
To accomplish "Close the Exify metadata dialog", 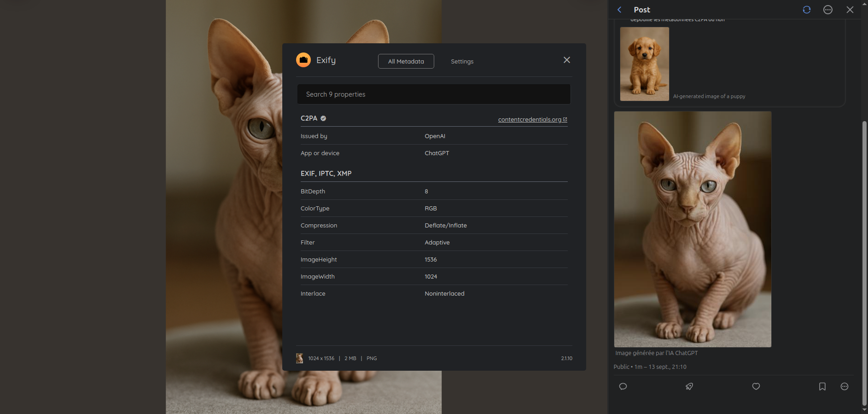I will [x=567, y=60].
